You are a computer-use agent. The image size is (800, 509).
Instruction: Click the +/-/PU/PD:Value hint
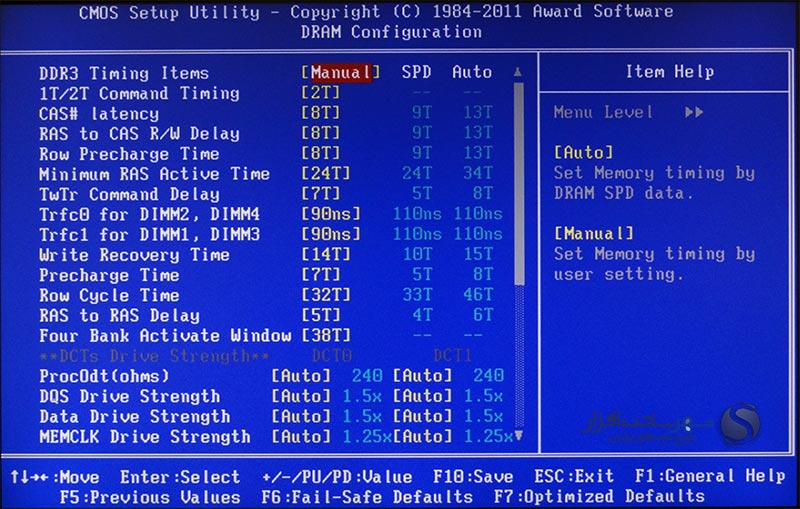click(337, 477)
